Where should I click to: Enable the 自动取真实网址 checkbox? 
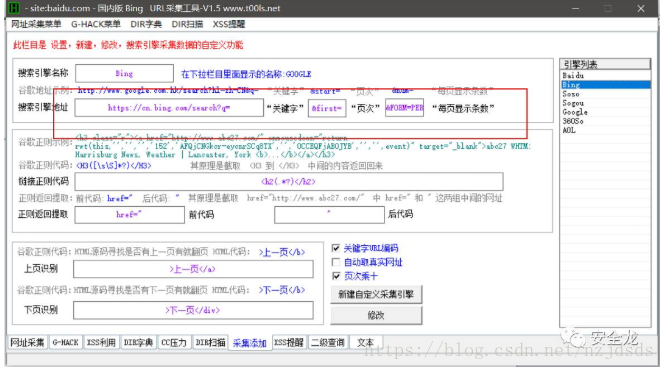[x=336, y=262]
